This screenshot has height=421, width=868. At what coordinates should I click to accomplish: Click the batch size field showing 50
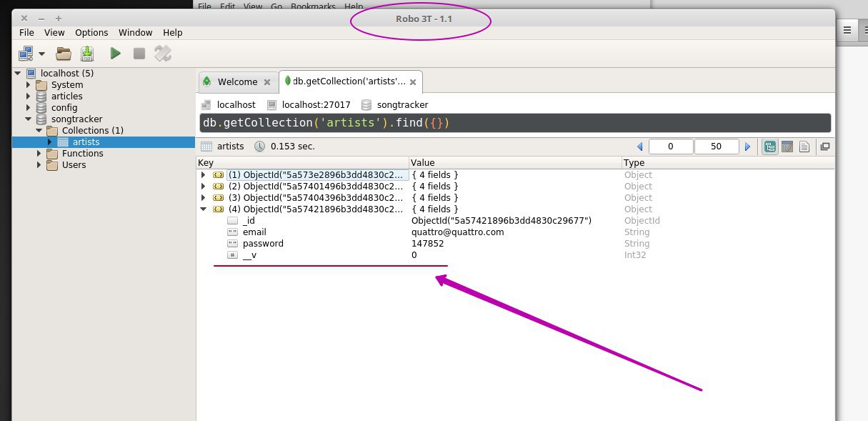pyautogui.click(x=717, y=147)
